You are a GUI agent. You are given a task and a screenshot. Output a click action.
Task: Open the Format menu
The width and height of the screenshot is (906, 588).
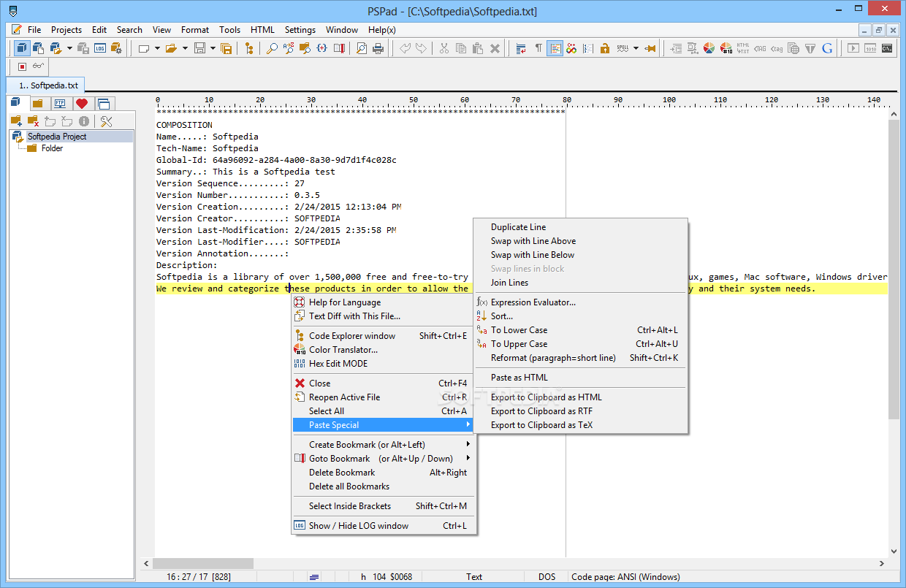(x=195, y=30)
